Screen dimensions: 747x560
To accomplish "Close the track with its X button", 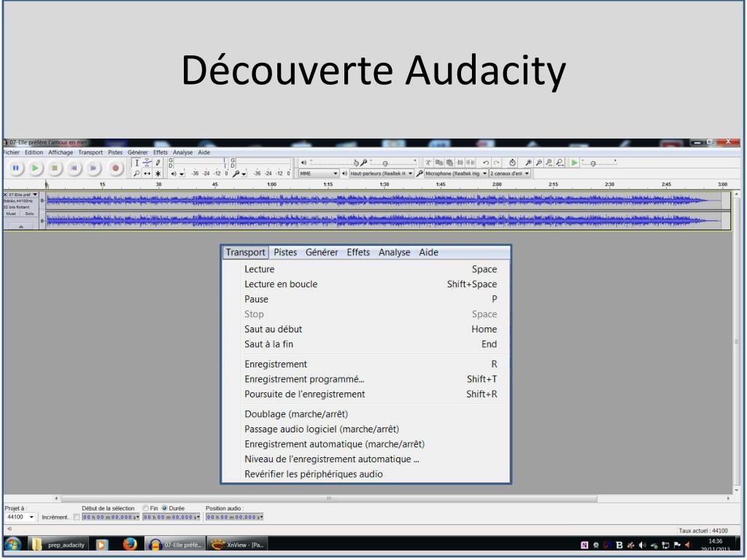I will (x=5, y=195).
